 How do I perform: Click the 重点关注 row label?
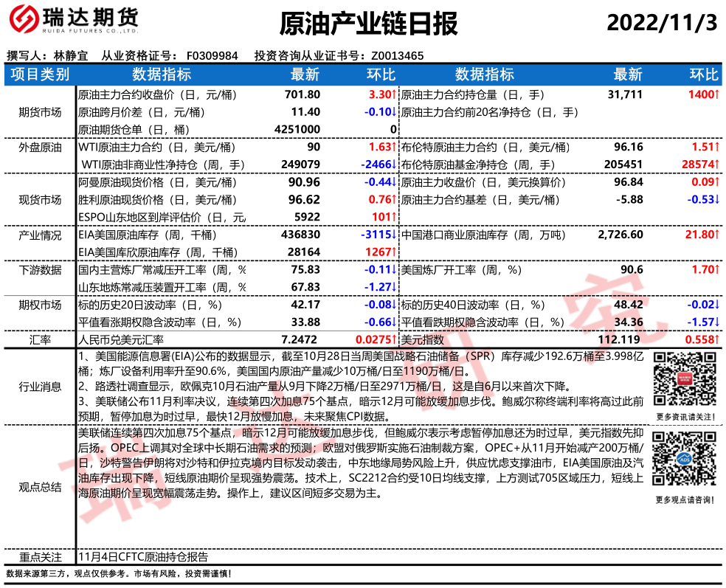point(40,557)
